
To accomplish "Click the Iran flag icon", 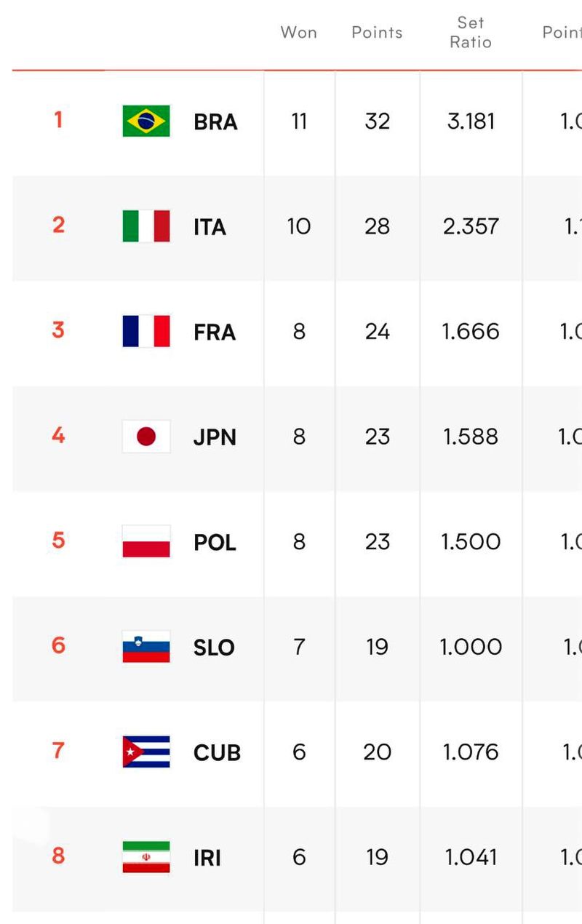I will click(x=146, y=857).
